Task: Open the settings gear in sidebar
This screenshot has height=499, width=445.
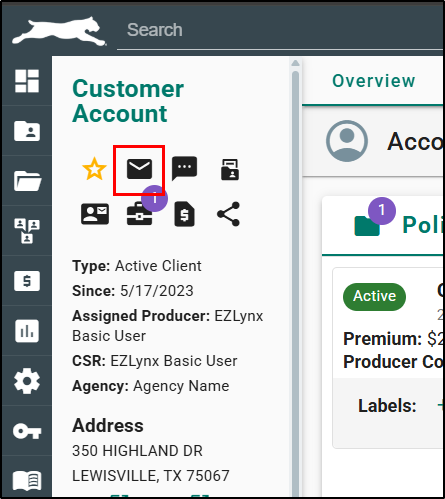Action: tap(27, 381)
